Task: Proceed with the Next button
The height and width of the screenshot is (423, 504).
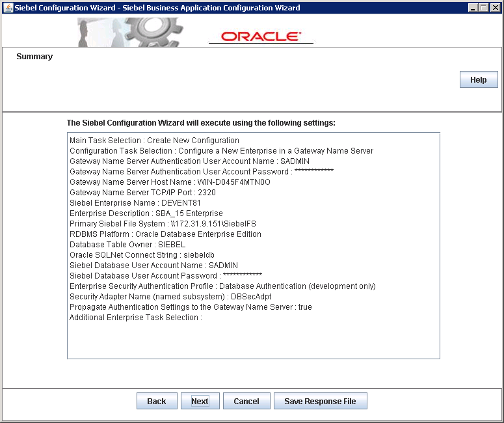Action: 200,401
